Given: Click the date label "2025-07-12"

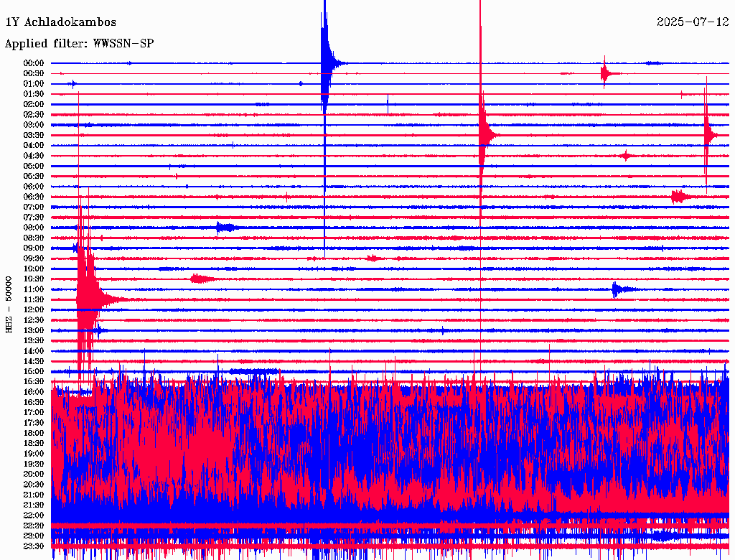Looking at the screenshot, I should pyautogui.click(x=693, y=22).
